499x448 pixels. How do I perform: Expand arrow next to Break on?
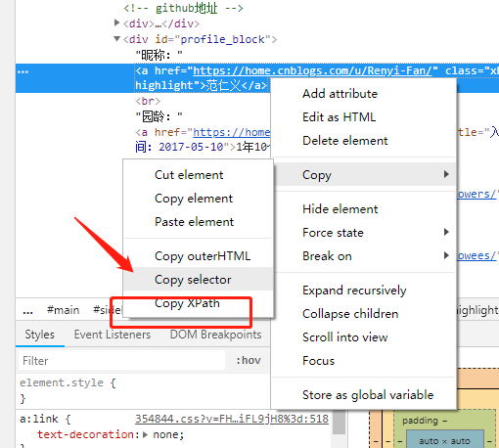tap(446, 255)
